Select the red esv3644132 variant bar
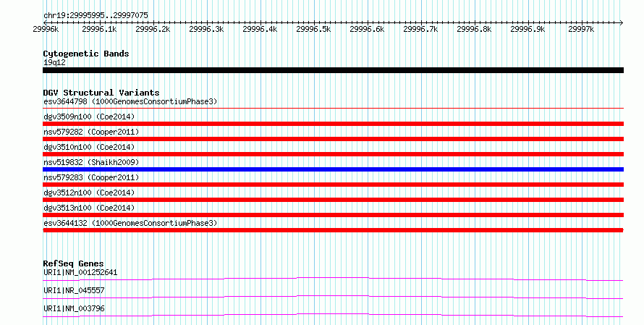 point(333,230)
